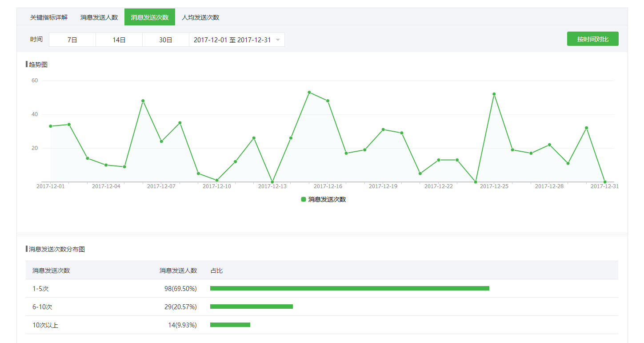Click the 6-10次 percentage bar
The width and height of the screenshot is (644, 343).
[x=252, y=307]
